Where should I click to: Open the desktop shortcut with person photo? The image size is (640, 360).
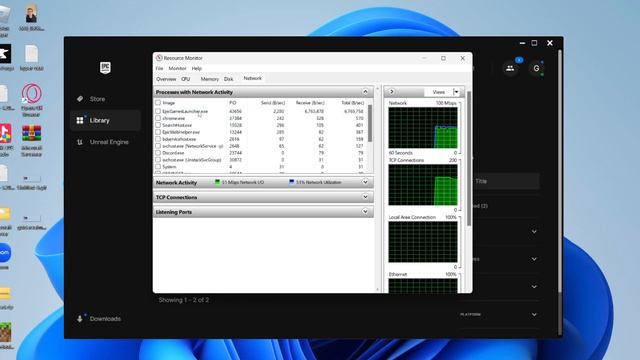(31, 18)
